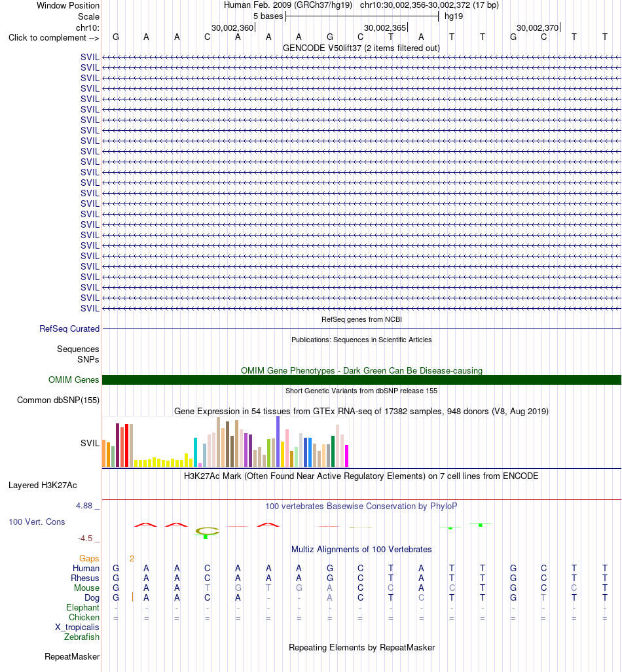Click the "Mouse" species label
Viewport: 622px width, 672px height.
click(86, 588)
